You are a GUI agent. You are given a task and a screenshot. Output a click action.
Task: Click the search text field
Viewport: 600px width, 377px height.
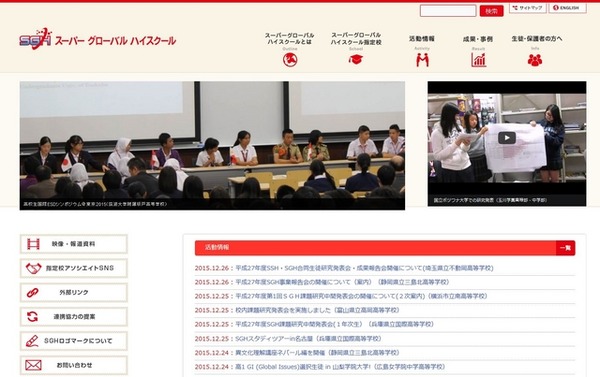point(448,11)
